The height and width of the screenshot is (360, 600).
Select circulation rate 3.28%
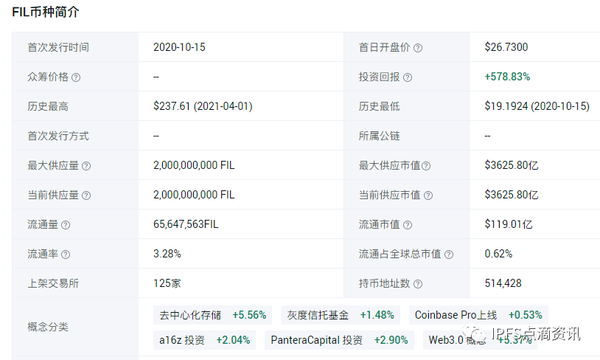coord(167,254)
